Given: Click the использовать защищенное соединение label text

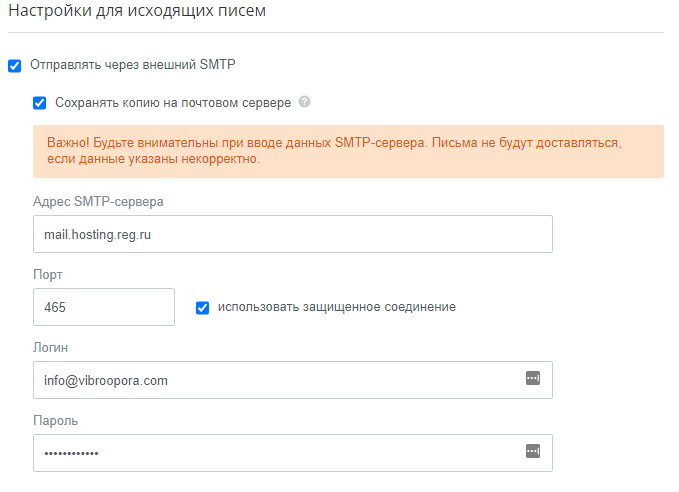Looking at the screenshot, I should tap(337, 307).
